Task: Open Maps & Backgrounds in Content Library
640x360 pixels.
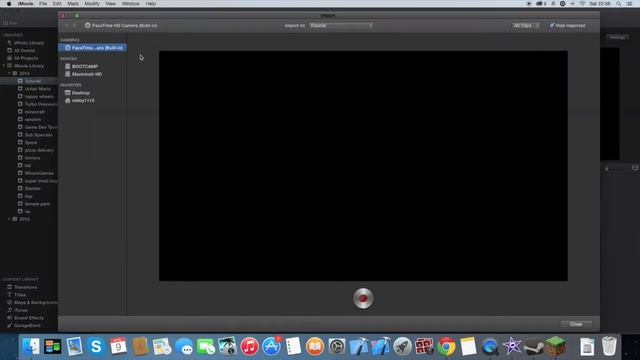Action: pos(35,302)
